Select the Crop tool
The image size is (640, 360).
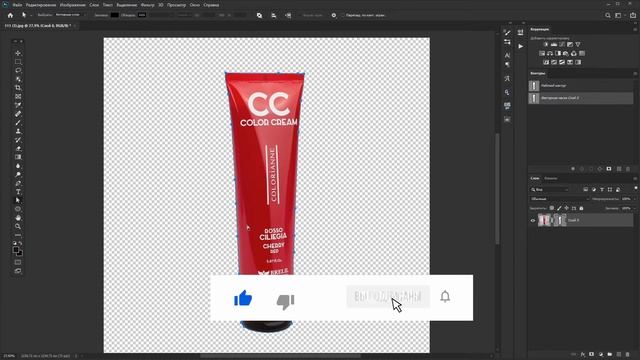[x=18, y=88]
